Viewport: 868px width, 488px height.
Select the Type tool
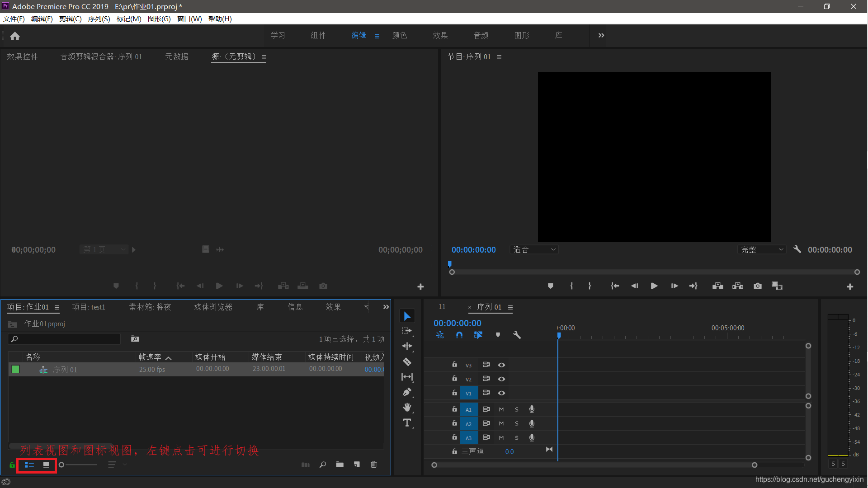tap(407, 422)
